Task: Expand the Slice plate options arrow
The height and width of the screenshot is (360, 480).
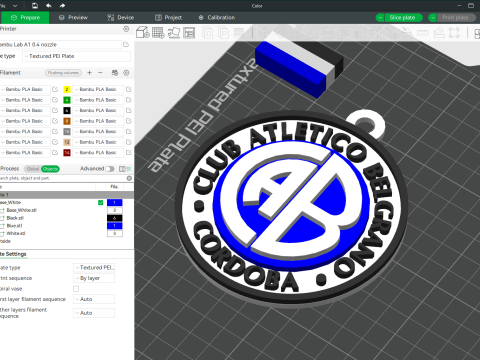Action: tap(380, 18)
